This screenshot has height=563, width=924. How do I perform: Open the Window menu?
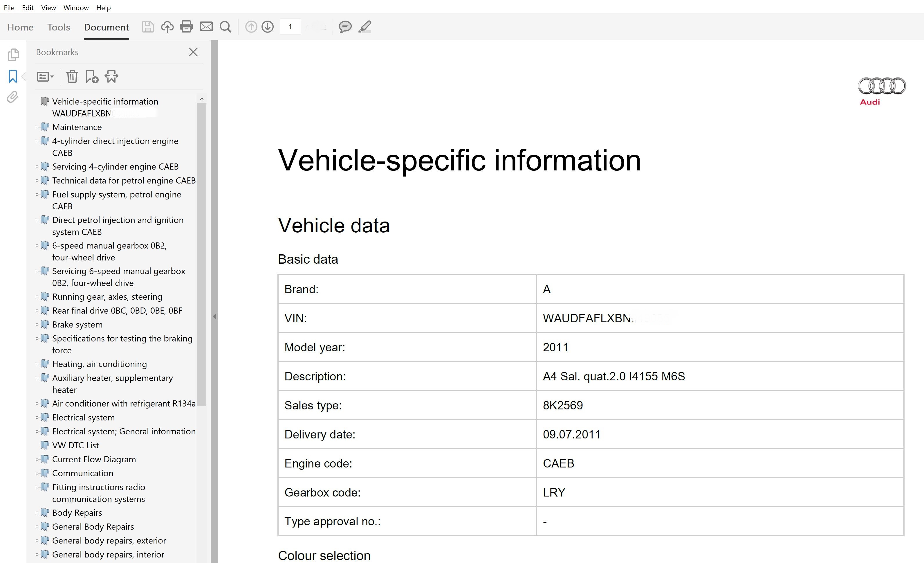point(76,8)
